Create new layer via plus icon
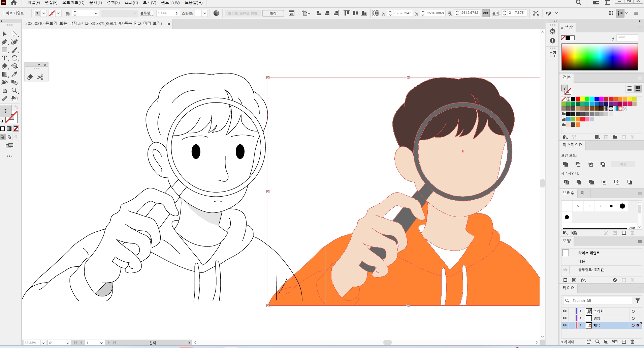Viewport: 644px width, 348px height. click(624, 342)
